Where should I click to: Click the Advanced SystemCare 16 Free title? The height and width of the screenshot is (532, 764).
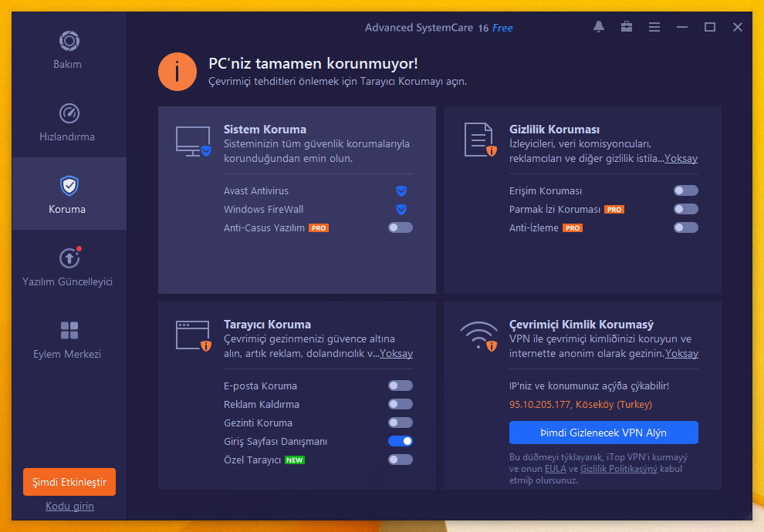(438, 28)
